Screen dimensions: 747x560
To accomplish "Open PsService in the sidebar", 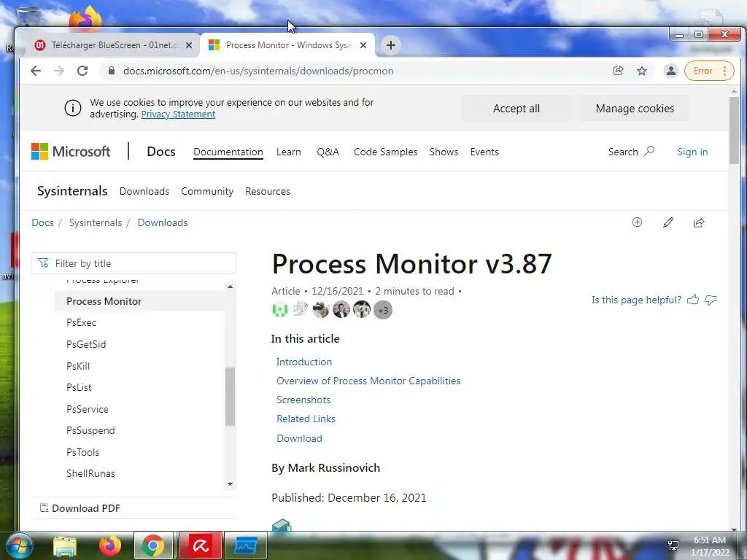I will 88,409.
